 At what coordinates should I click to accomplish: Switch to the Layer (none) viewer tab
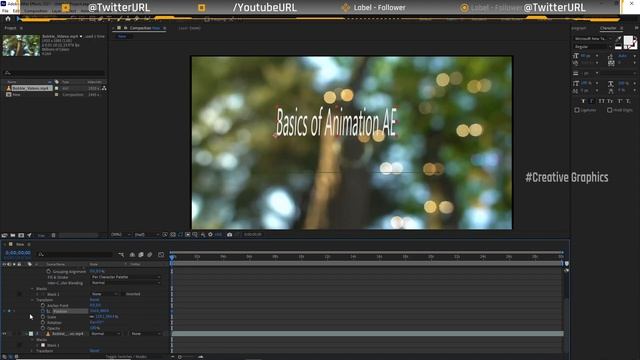pos(189,28)
